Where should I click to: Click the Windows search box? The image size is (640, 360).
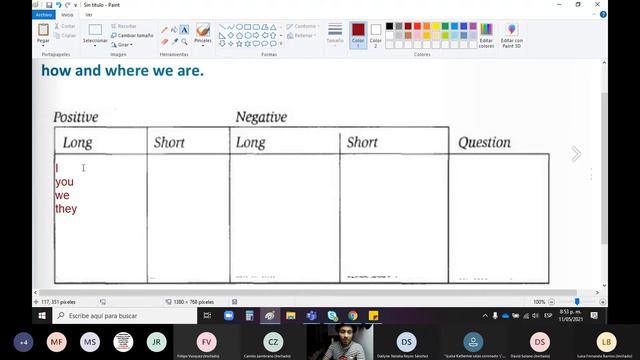point(125,316)
